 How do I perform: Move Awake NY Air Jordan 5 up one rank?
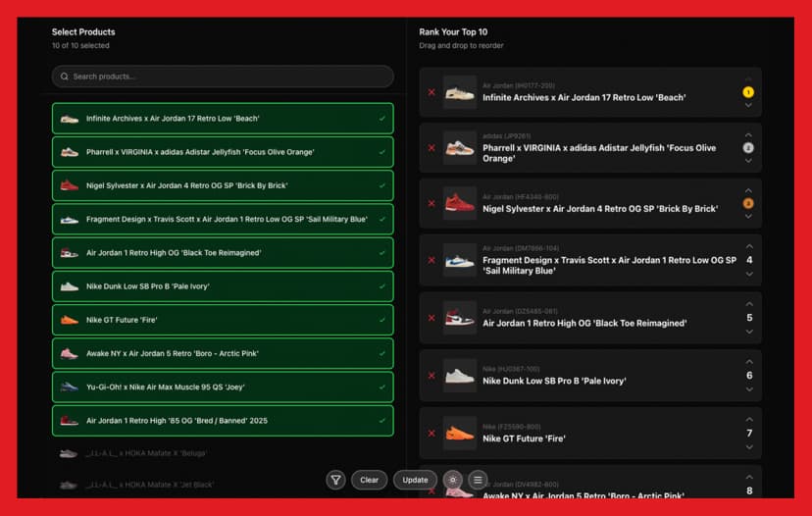click(x=749, y=477)
